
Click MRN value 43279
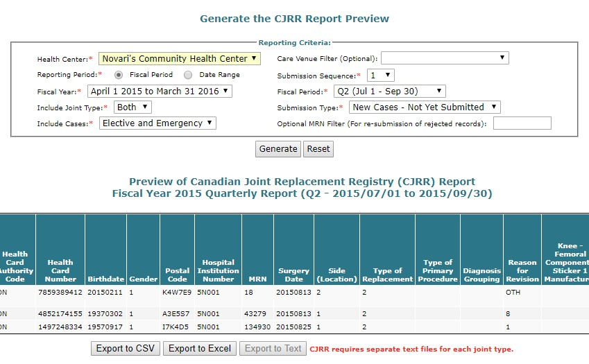[x=255, y=313]
